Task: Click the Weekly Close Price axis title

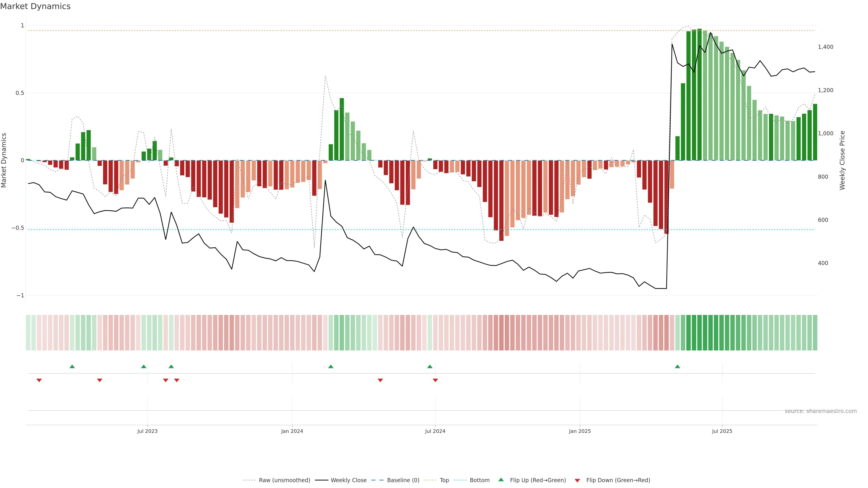Action: pyautogui.click(x=842, y=160)
